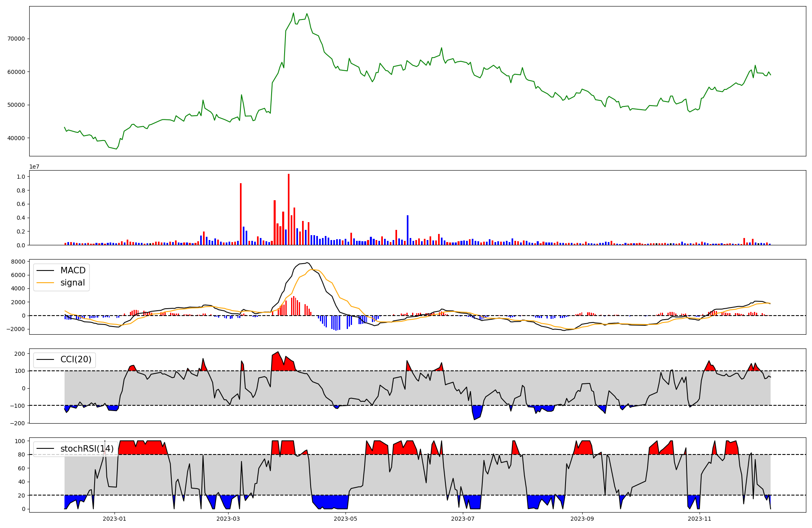The width and height of the screenshot is (812, 528).
Task: Click the 40000 price axis tick label
Action: (16, 138)
